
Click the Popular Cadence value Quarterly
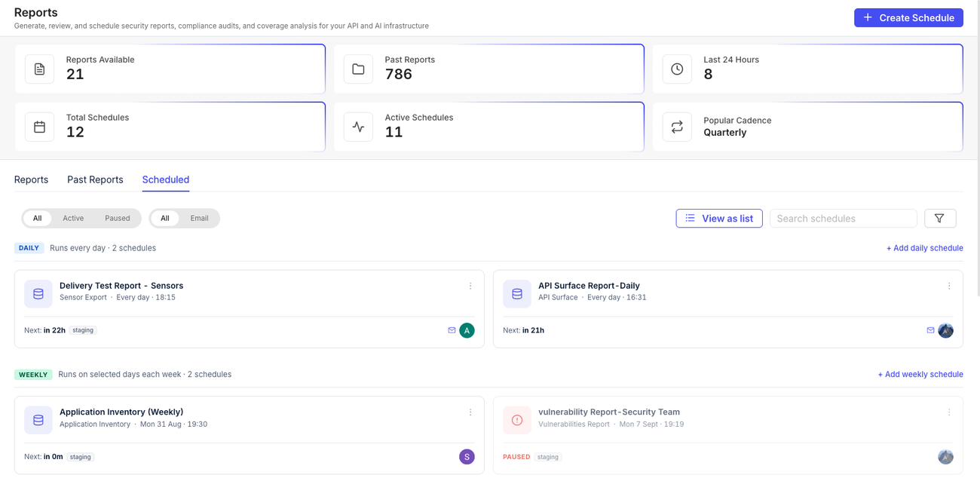tap(724, 133)
